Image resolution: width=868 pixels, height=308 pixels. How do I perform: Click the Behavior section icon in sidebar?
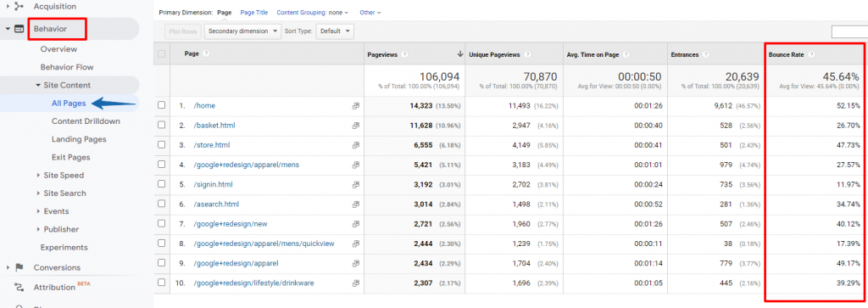pos(19,29)
